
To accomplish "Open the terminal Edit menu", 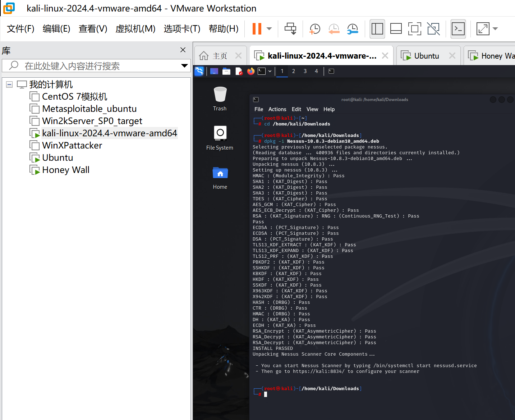I will tap(296, 109).
